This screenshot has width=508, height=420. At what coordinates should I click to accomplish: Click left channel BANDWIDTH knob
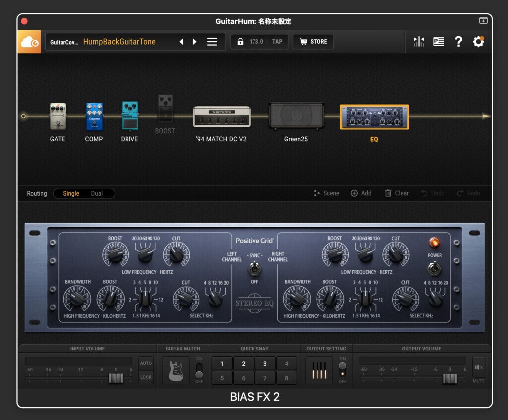[x=77, y=298]
